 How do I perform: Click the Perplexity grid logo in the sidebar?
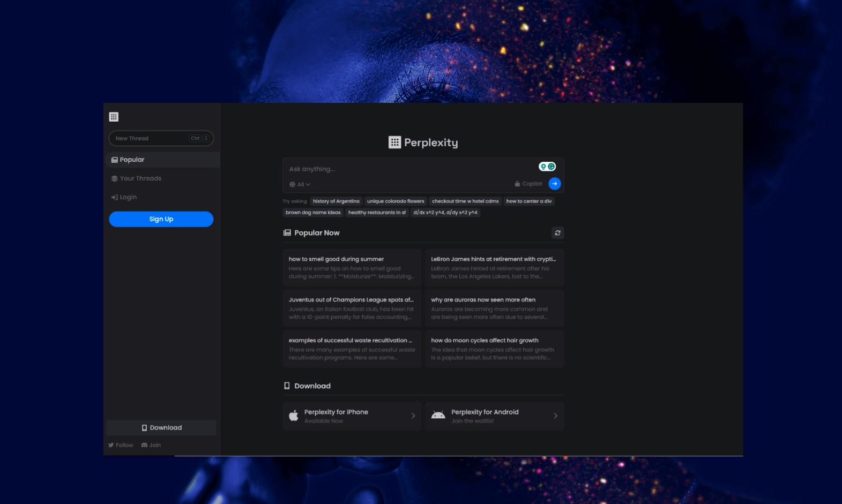[114, 117]
